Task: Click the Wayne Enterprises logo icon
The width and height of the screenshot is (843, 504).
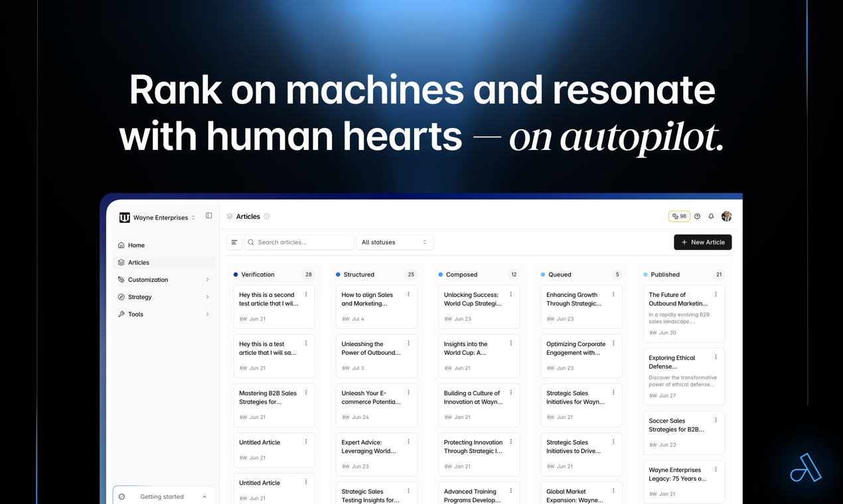Action: pos(124,218)
